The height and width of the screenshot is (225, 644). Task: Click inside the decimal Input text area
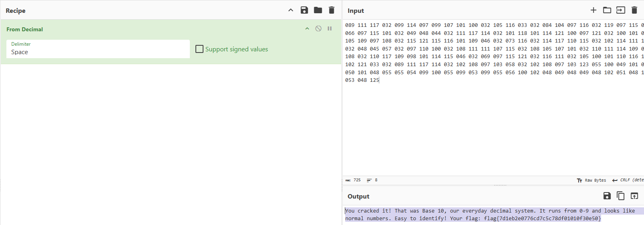click(x=493, y=120)
